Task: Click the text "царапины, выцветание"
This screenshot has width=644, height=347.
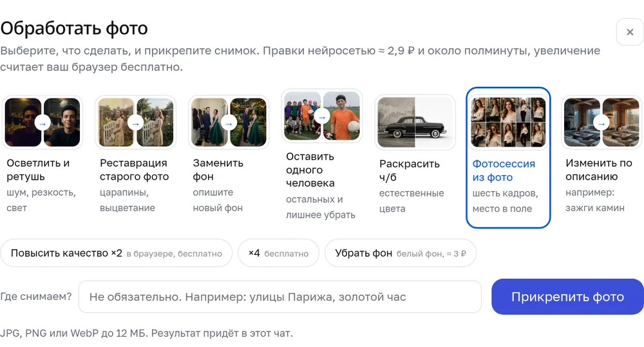Action: pyautogui.click(x=128, y=200)
